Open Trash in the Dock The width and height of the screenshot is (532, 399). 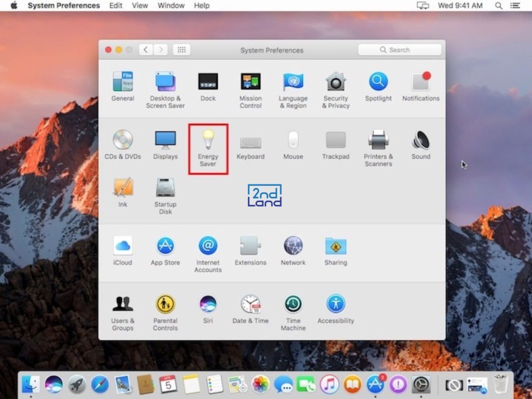(501, 385)
